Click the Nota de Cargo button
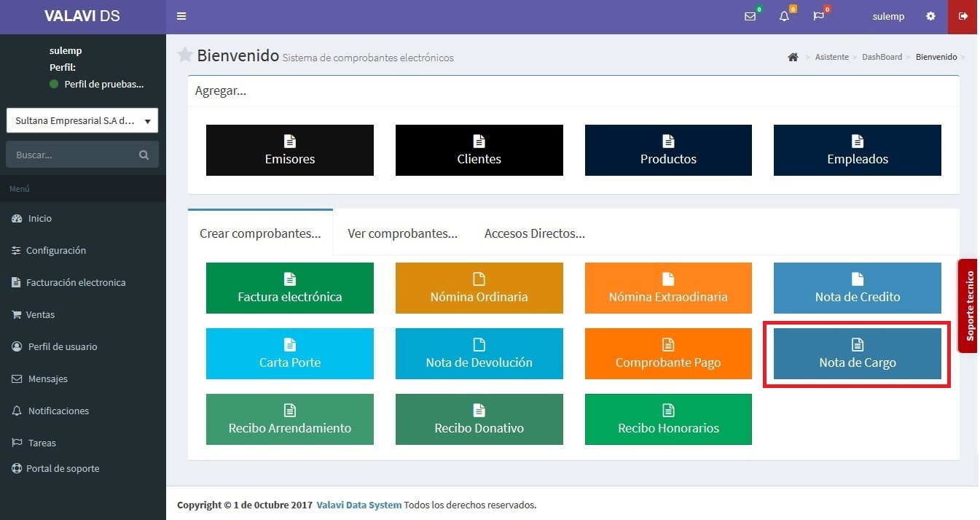980x520 pixels. tap(857, 354)
